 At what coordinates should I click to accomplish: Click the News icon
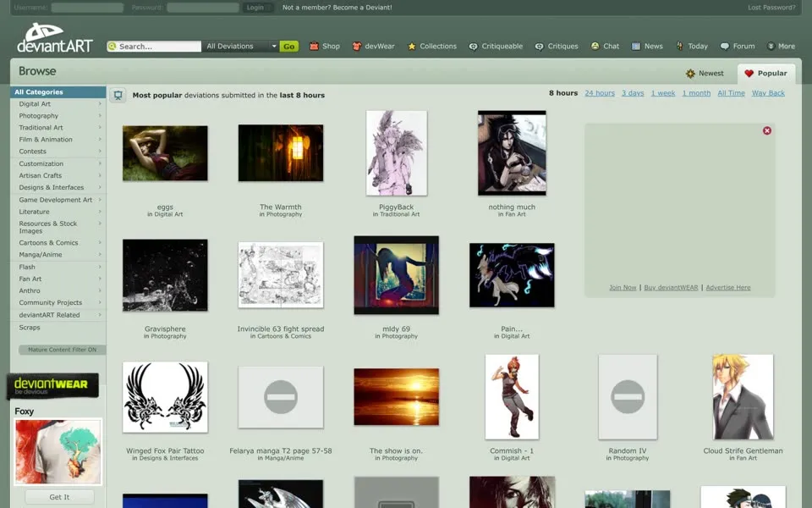coord(636,46)
